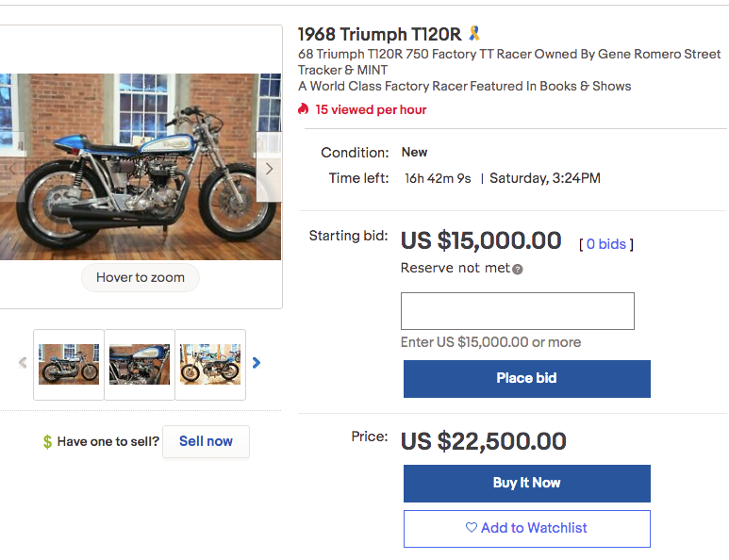Click the Hover to zoom pill

point(140,278)
